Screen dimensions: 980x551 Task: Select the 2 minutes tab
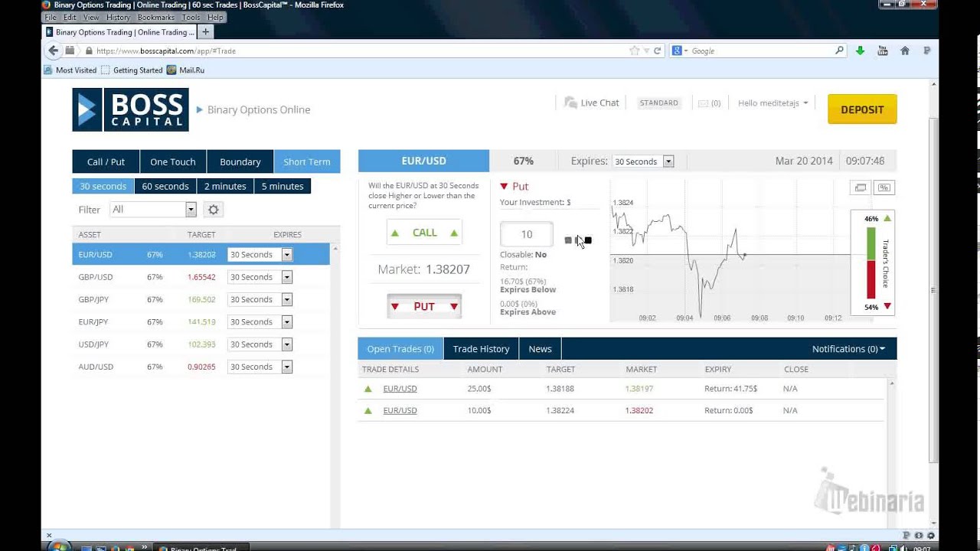coord(225,186)
